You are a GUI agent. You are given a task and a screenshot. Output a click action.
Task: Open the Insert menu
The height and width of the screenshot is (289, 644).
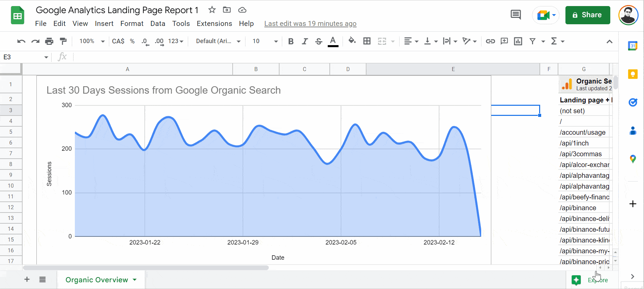point(104,24)
